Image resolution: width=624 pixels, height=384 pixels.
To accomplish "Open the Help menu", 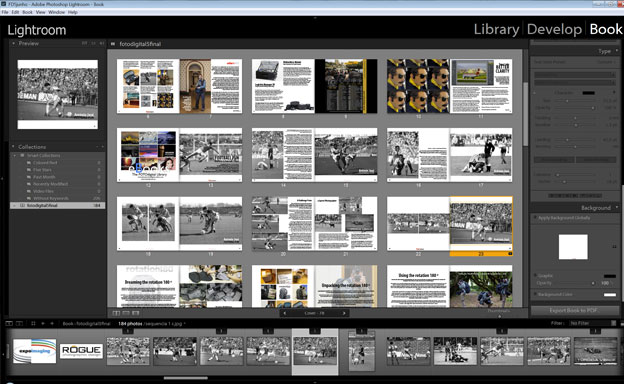I will (72, 12).
